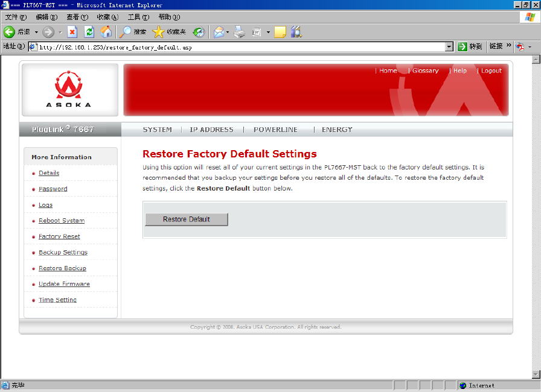
Task: Click the address bar URL field
Action: [240, 47]
